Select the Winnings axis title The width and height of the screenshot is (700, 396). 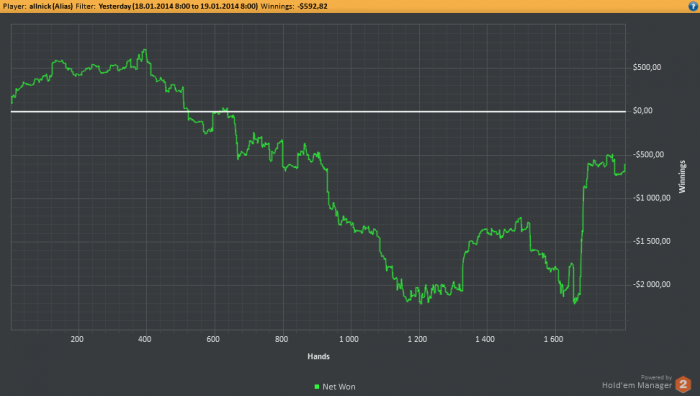[x=682, y=177]
